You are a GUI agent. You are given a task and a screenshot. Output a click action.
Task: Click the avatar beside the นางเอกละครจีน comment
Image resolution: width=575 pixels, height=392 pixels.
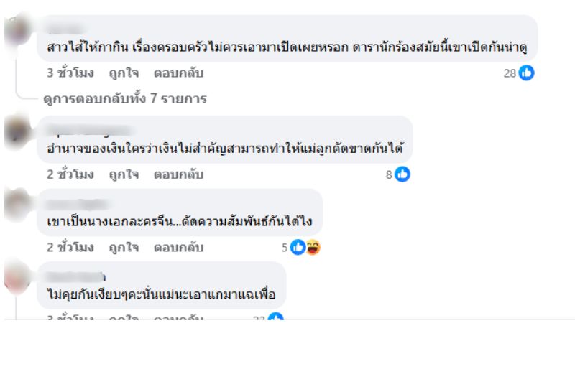coord(18,205)
